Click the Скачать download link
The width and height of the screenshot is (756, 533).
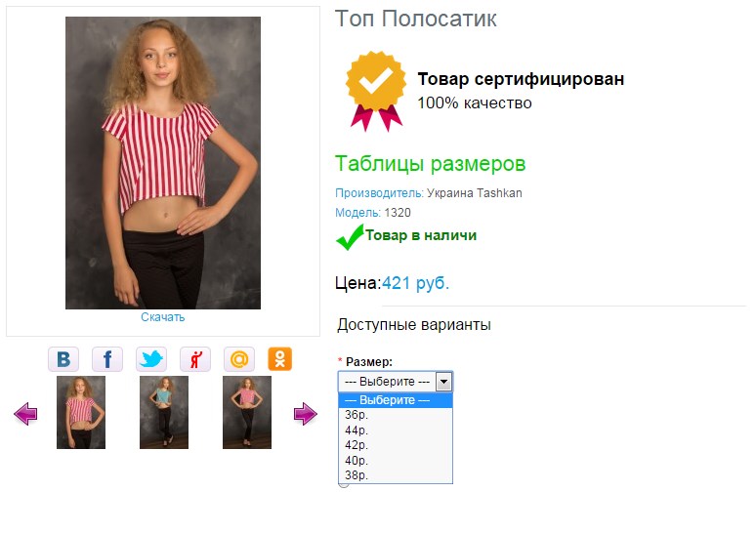[x=162, y=317]
